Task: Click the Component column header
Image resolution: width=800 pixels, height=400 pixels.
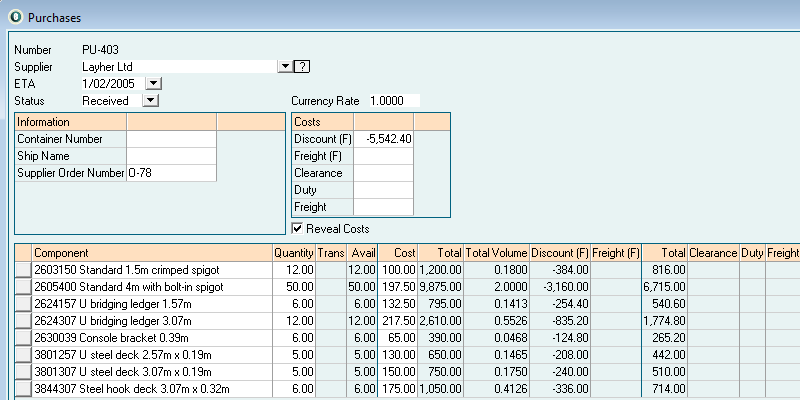Action: pos(152,253)
